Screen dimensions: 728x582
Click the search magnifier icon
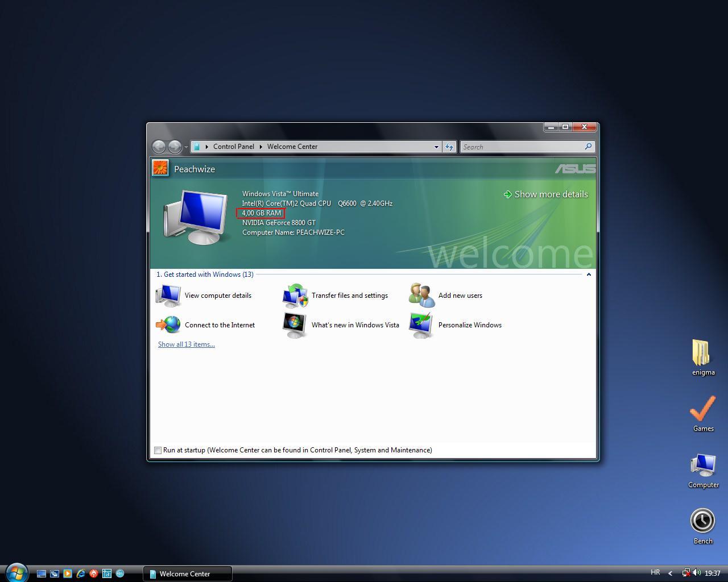point(589,147)
